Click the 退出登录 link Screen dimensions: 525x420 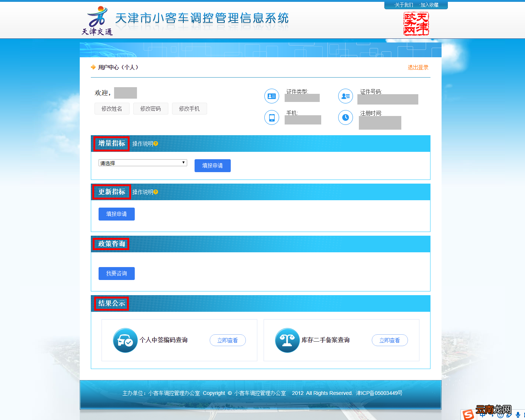(x=418, y=67)
